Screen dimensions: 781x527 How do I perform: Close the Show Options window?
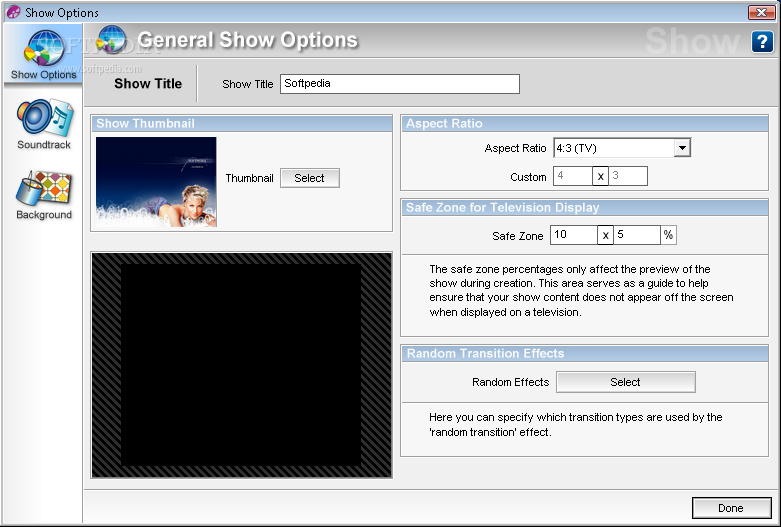(761, 12)
